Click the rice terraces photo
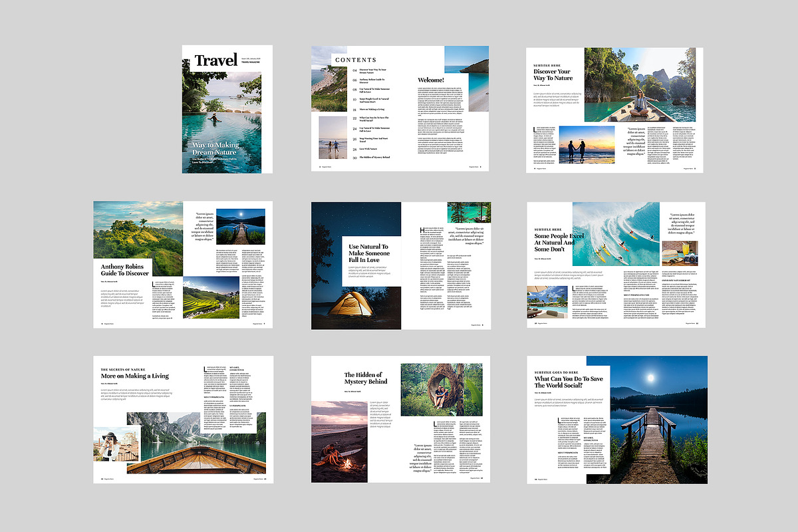The image size is (798, 532). [211, 297]
